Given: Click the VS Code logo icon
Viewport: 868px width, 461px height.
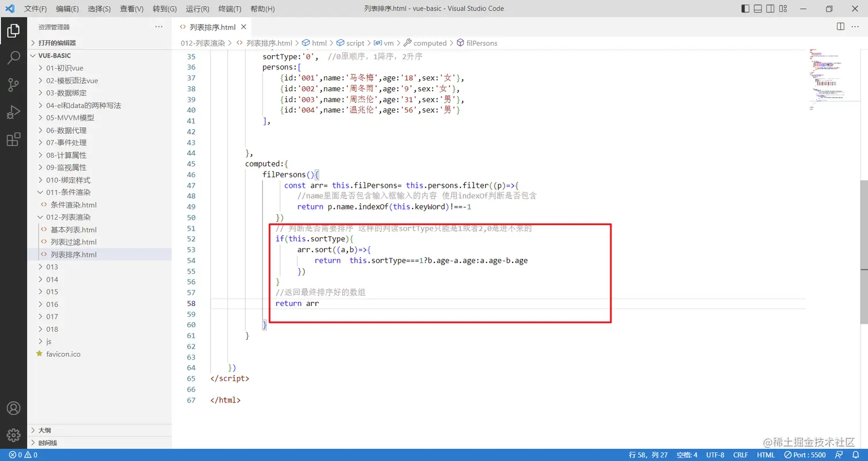Looking at the screenshot, I should click(10, 9).
